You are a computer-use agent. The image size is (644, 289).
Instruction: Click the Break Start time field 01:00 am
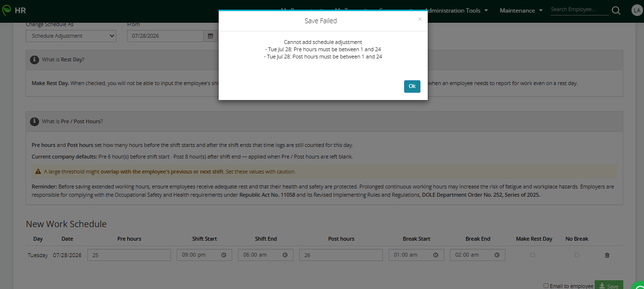click(x=416, y=255)
